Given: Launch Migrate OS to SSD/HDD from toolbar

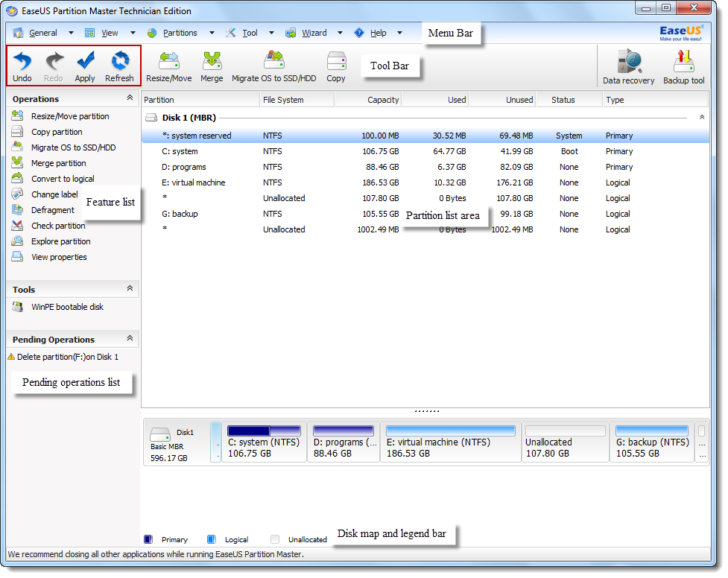Looking at the screenshot, I should tap(273, 63).
